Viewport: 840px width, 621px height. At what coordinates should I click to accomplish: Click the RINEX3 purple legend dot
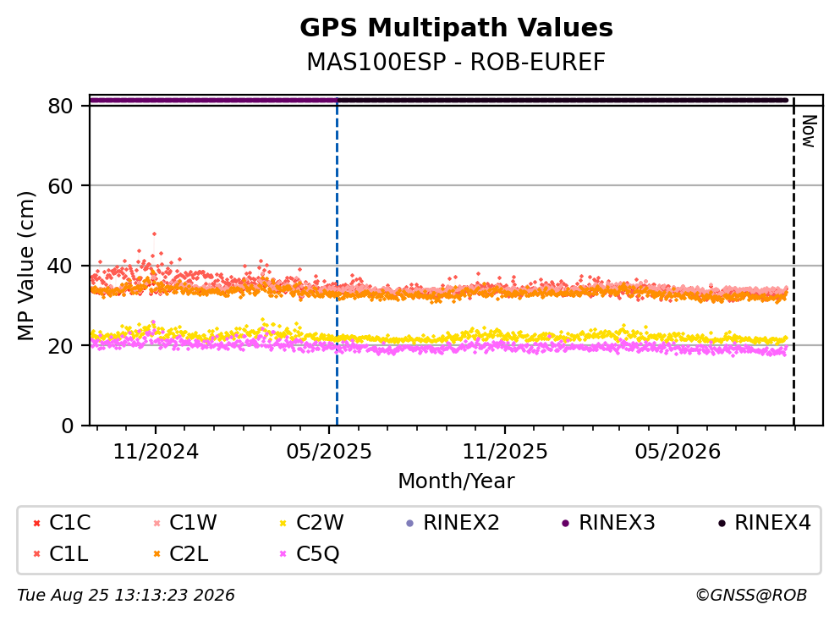(x=566, y=524)
